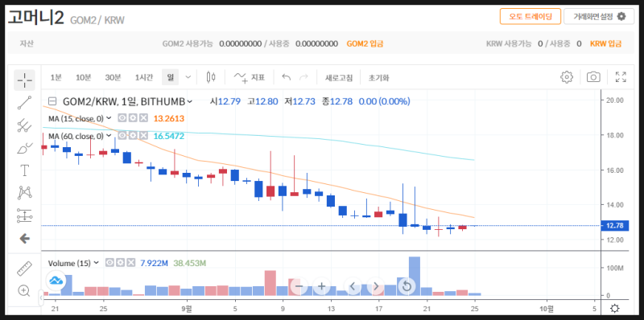Open the indicators (지표) menu
The image size is (644, 320).
pyautogui.click(x=249, y=77)
